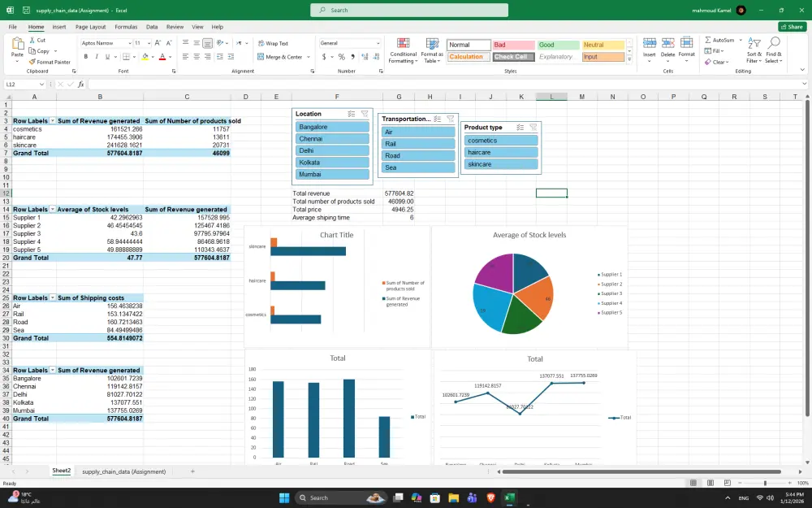
Task: Select Bangalore in the Location slicer
Action: [x=331, y=128]
